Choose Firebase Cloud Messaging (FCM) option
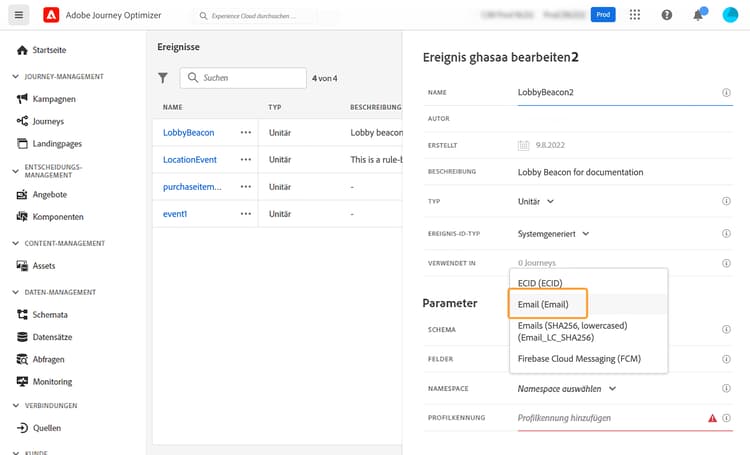Viewport: 750px width, 455px height. (x=579, y=358)
